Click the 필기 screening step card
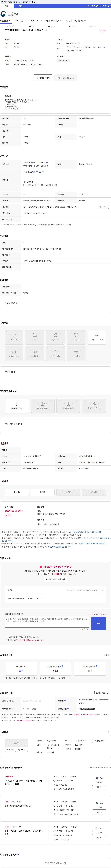Viewport: 111px width, 868px height. [x=68, y=492]
